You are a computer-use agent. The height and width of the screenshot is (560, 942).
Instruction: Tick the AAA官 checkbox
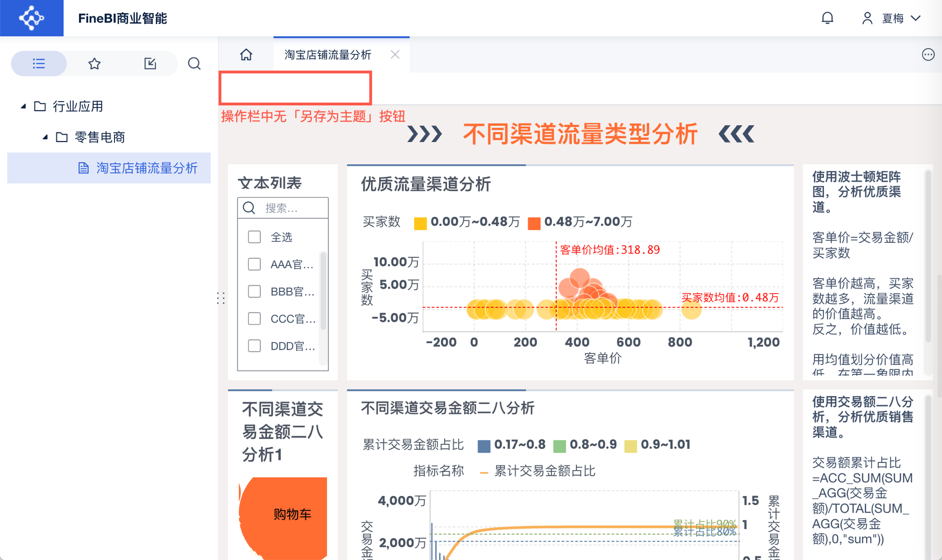(x=254, y=264)
